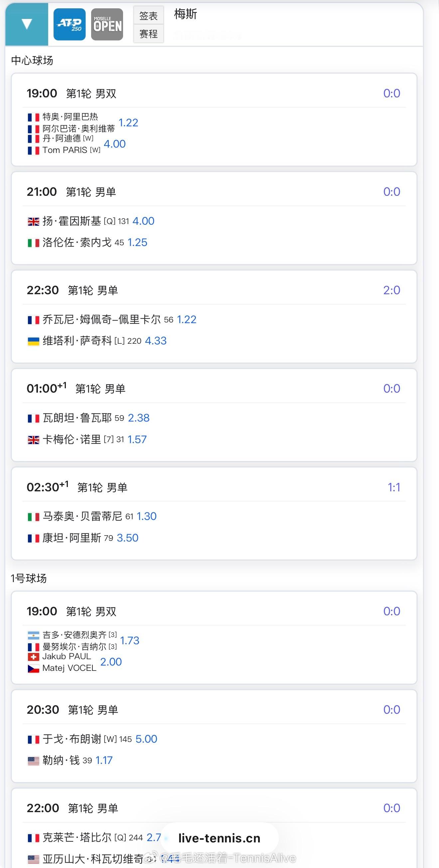Select player name 马泰奥·贝雷蒂尼
The width and height of the screenshot is (439, 868).
tap(82, 516)
